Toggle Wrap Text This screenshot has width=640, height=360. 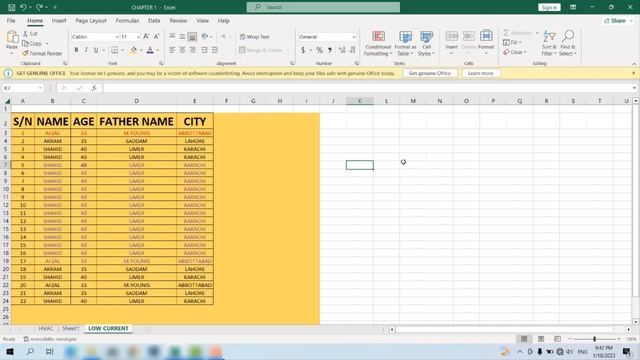[x=255, y=37]
